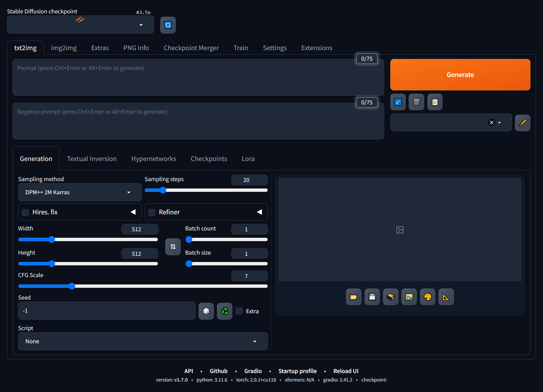Click the green recycle seed icon
The width and height of the screenshot is (543, 392).
(x=224, y=311)
